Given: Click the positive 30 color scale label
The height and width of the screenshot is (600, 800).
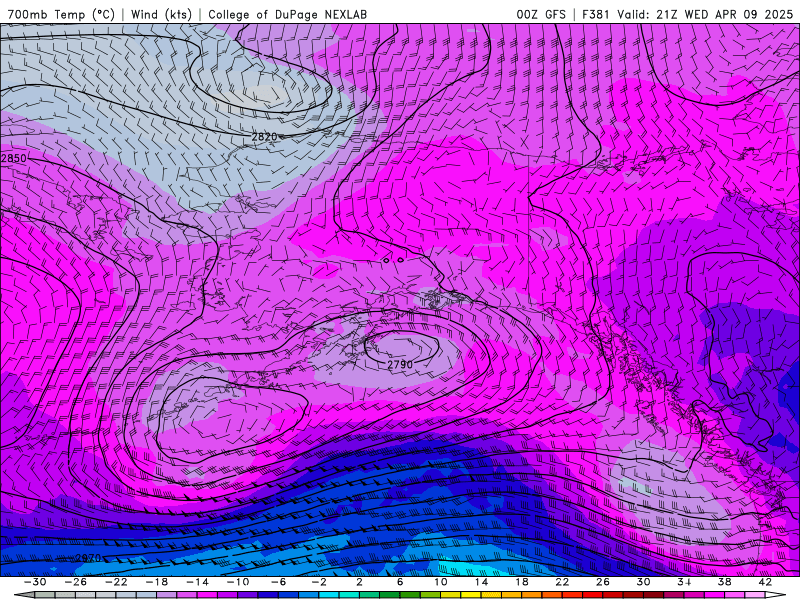Looking at the screenshot, I should tap(643, 582).
